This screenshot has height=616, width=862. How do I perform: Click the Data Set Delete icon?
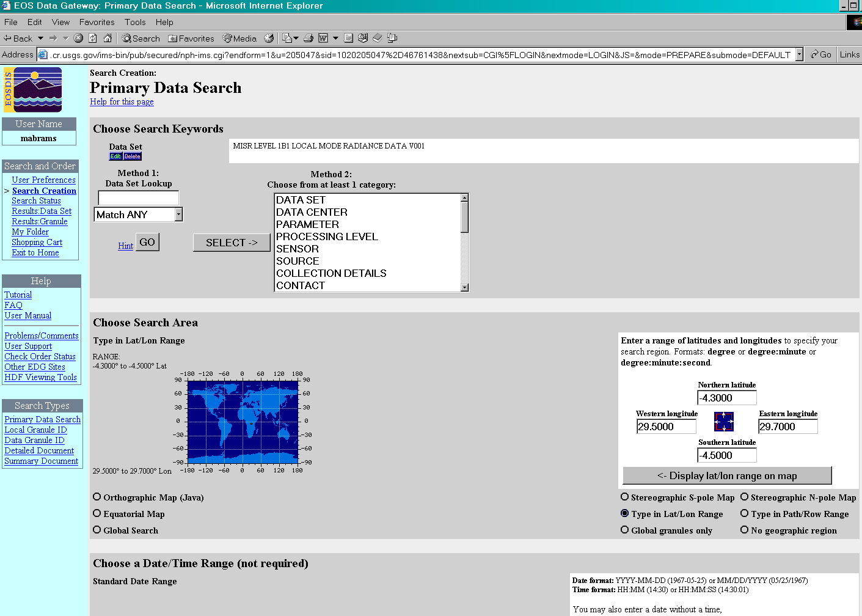pyautogui.click(x=133, y=156)
